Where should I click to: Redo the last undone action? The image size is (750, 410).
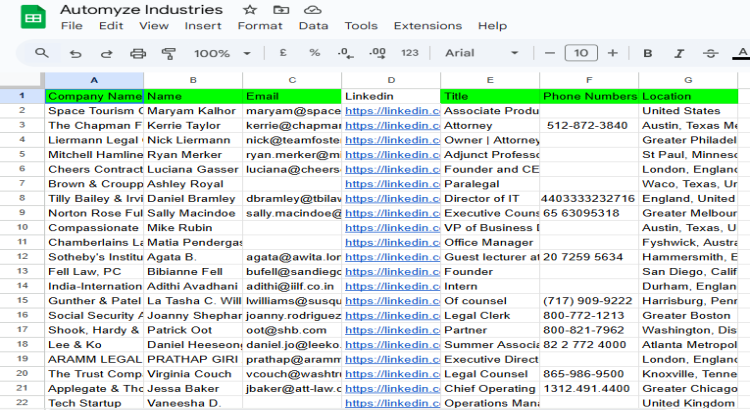coord(106,53)
